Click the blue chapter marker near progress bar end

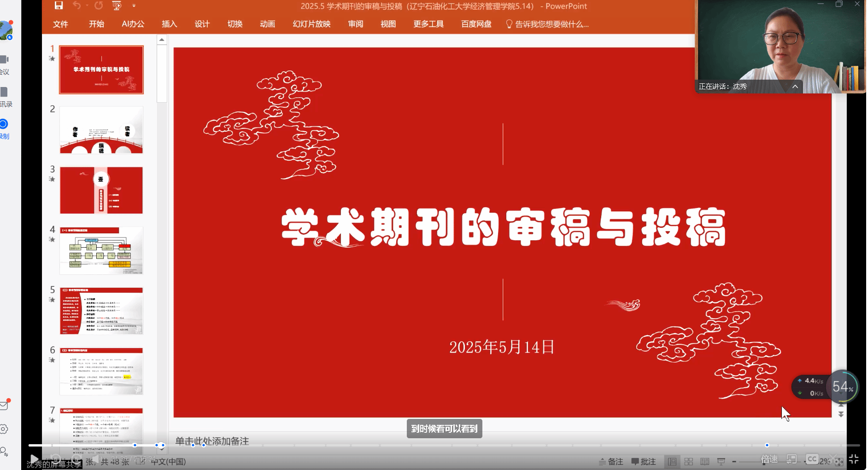767,445
